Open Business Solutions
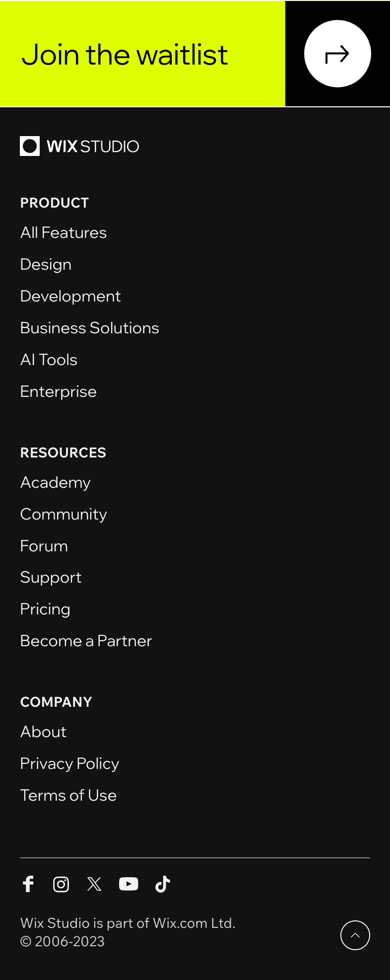This screenshot has height=980, width=390. coord(89,328)
